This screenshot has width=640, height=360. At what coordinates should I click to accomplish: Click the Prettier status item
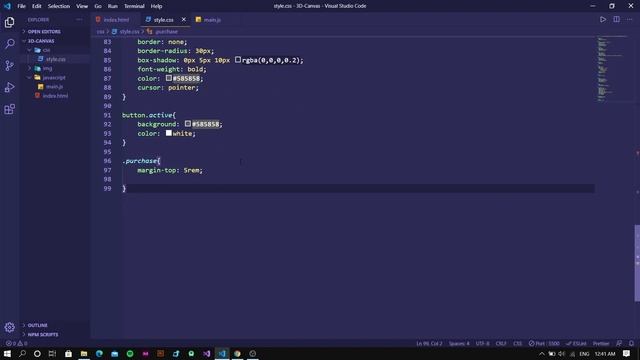[x=601, y=343]
